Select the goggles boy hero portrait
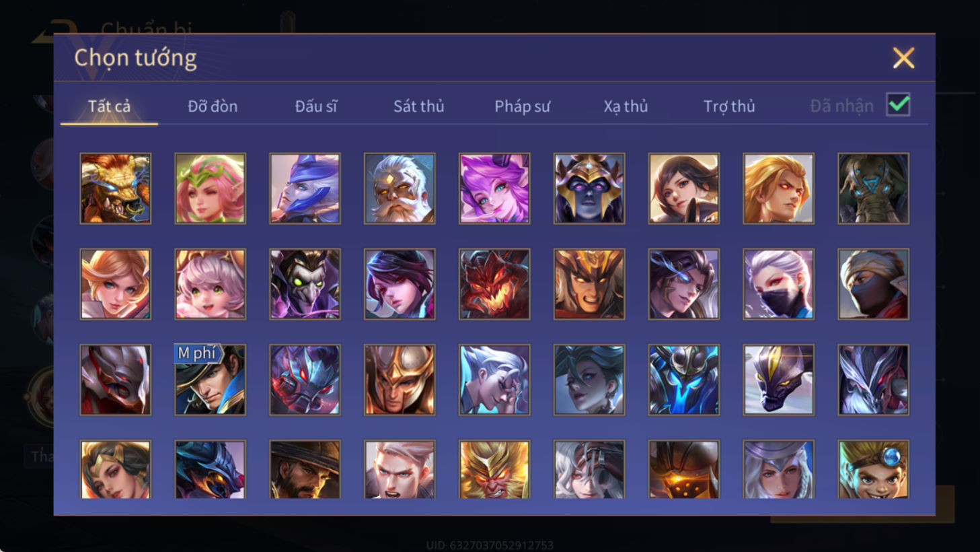 coord(873,469)
